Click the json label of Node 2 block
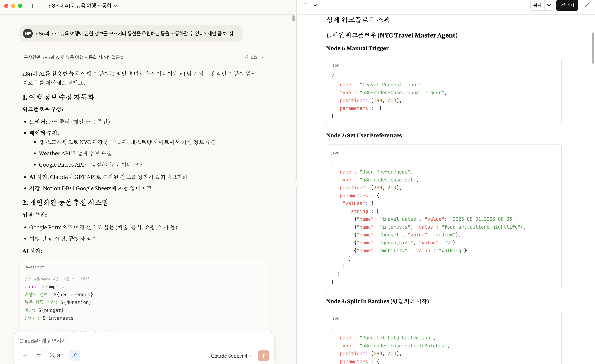Screen dimensions: 595x364 335,152
